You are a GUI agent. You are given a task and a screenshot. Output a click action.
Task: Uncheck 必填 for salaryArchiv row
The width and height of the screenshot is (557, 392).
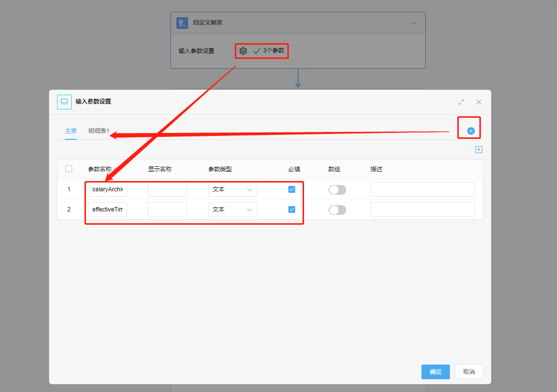pyautogui.click(x=292, y=189)
